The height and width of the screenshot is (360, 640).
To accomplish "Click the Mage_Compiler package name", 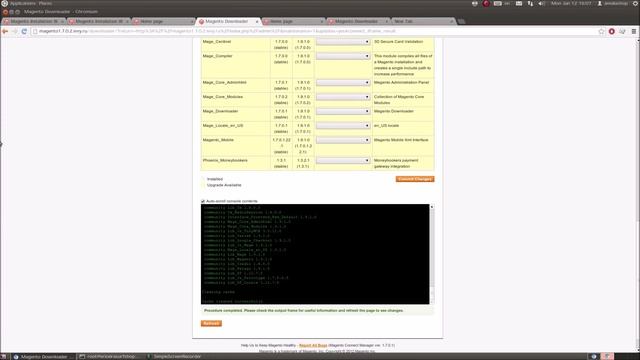I will pyautogui.click(x=218, y=56).
